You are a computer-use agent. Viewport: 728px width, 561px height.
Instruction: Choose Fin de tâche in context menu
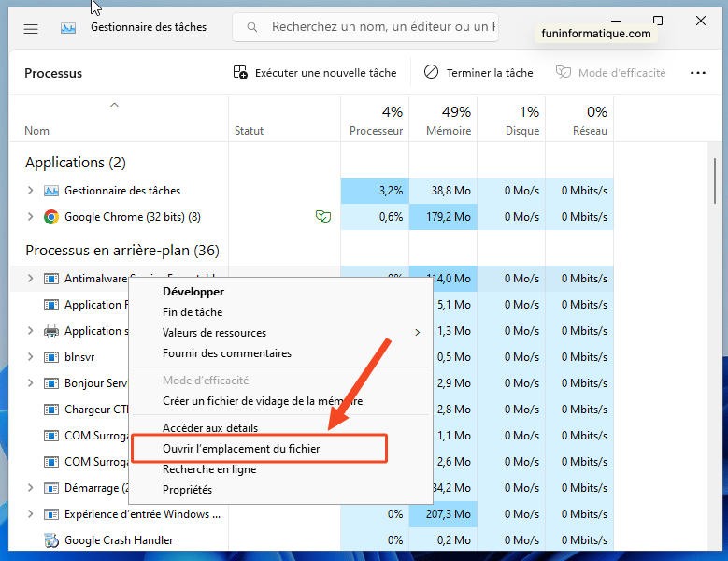pos(193,312)
